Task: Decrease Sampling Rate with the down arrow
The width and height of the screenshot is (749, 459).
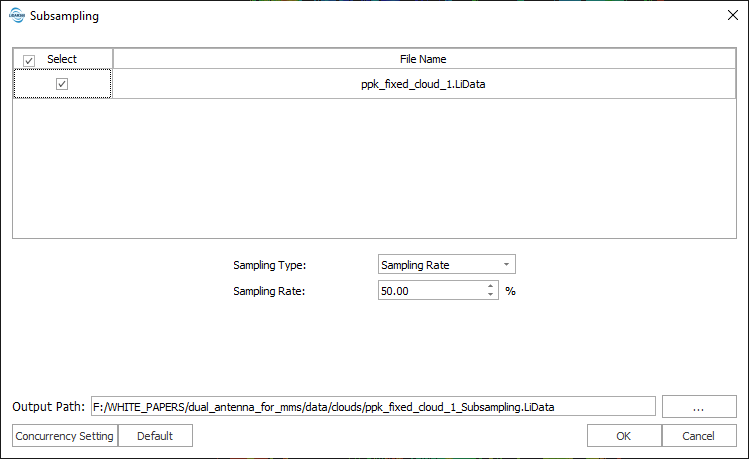Action: pos(490,295)
